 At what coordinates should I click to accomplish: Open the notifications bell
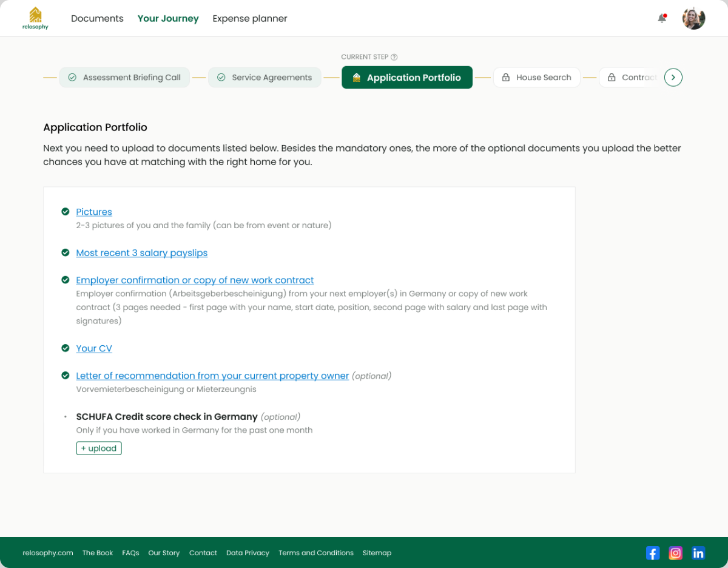[x=662, y=18]
